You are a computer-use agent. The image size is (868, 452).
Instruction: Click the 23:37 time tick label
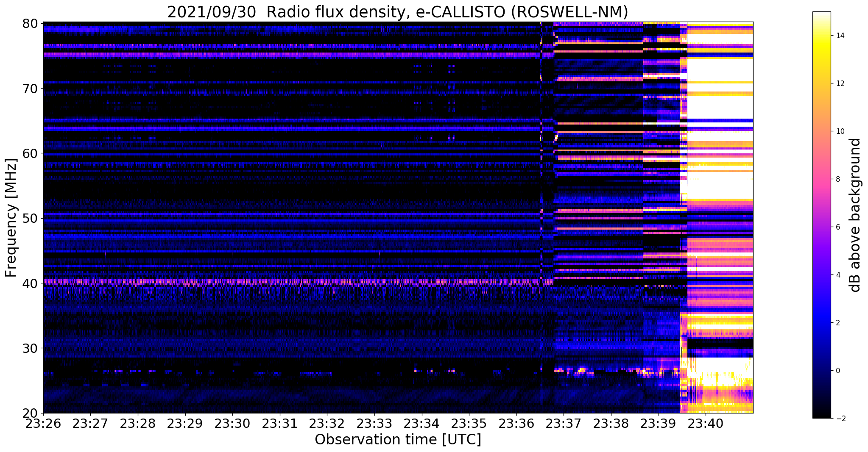pos(564,424)
